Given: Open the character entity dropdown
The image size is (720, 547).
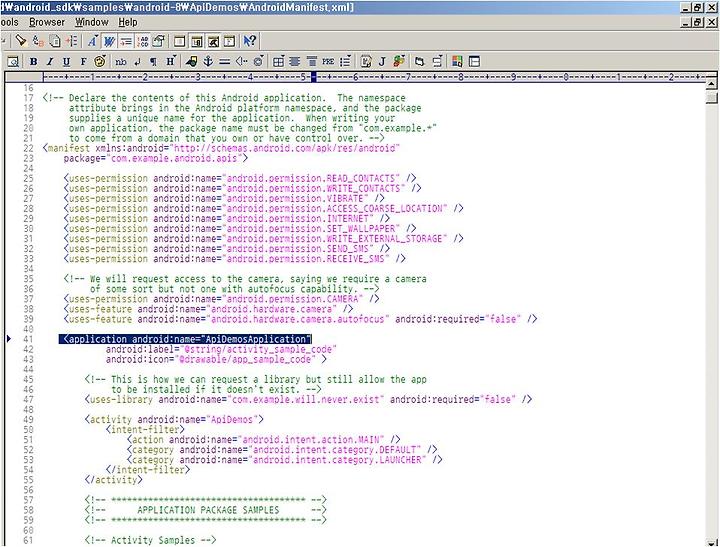Looking at the screenshot, I should click(259, 61).
